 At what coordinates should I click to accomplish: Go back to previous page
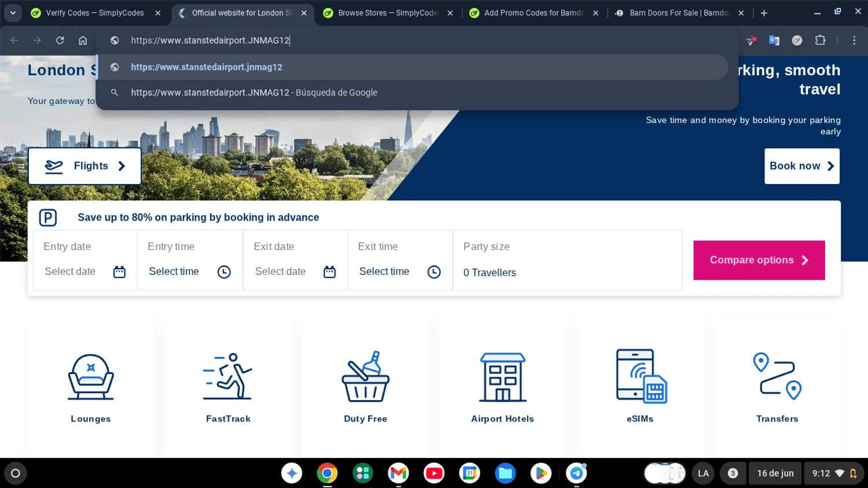pyautogui.click(x=14, y=40)
